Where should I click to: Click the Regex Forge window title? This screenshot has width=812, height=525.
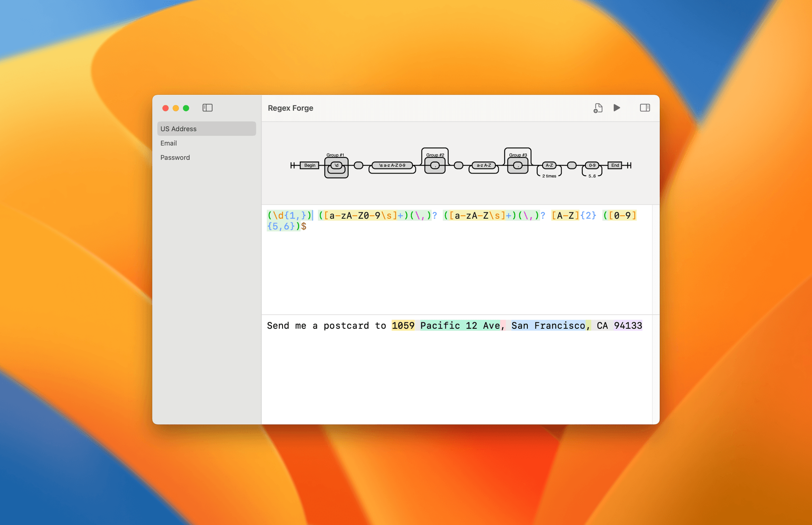point(291,108)
